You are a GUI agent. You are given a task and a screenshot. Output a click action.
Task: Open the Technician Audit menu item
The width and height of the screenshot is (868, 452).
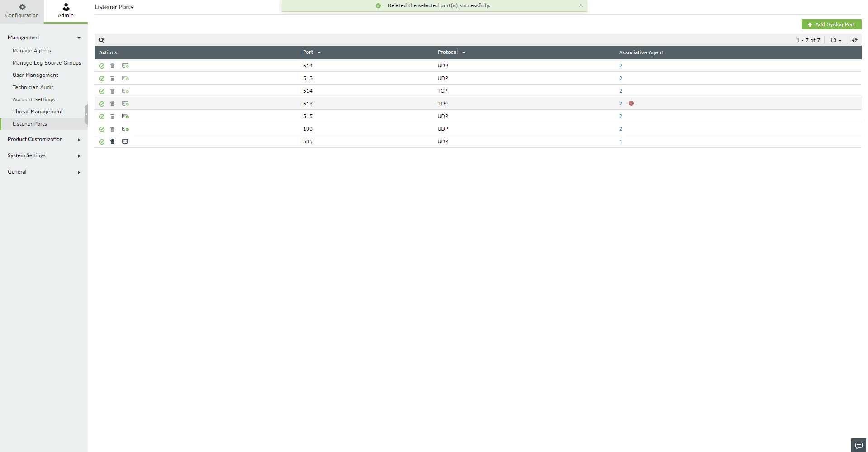coord(33,87)
